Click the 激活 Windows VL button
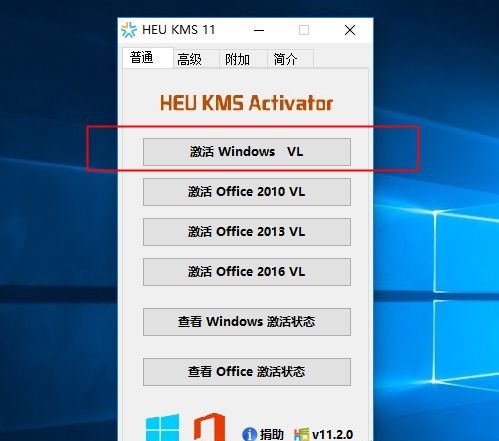 [247, 152]
